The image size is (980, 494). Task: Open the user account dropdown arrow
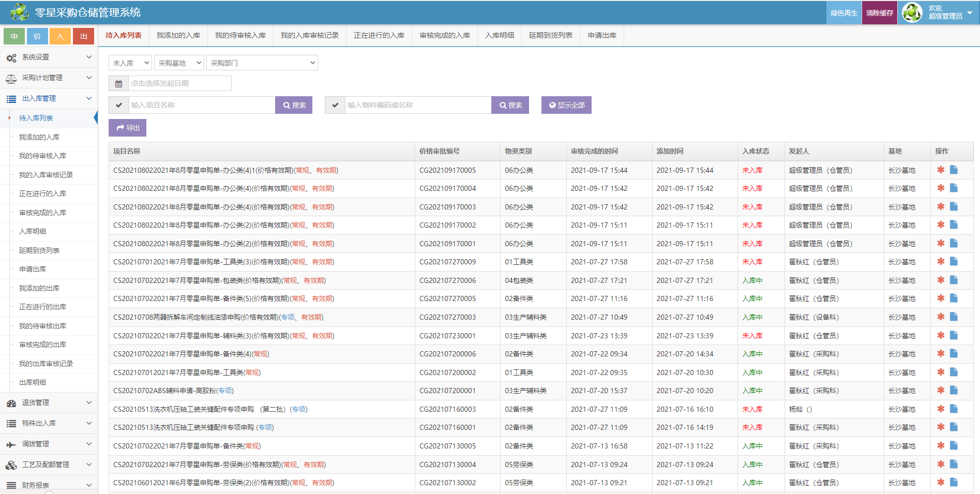coord(970,12)
